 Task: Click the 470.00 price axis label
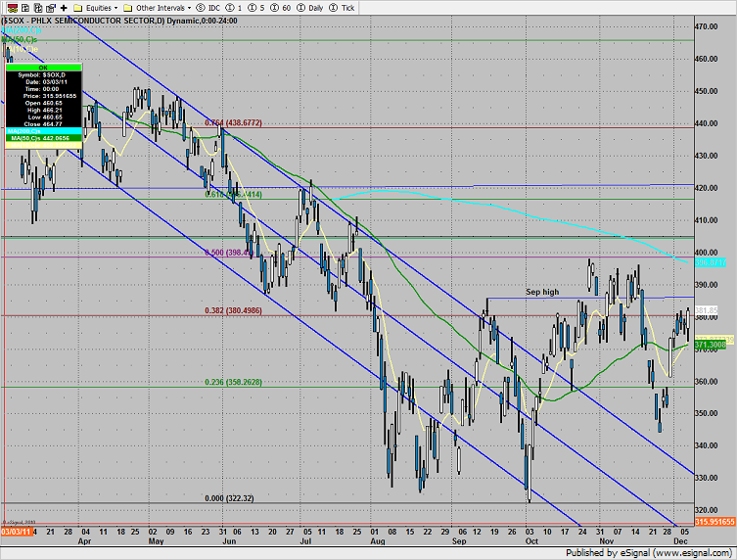coord(707,26)
